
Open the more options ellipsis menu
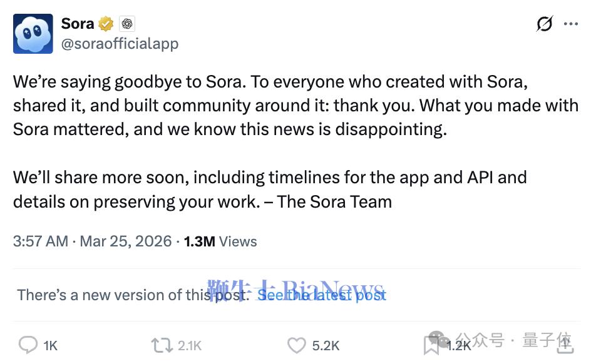click(571, 23)
